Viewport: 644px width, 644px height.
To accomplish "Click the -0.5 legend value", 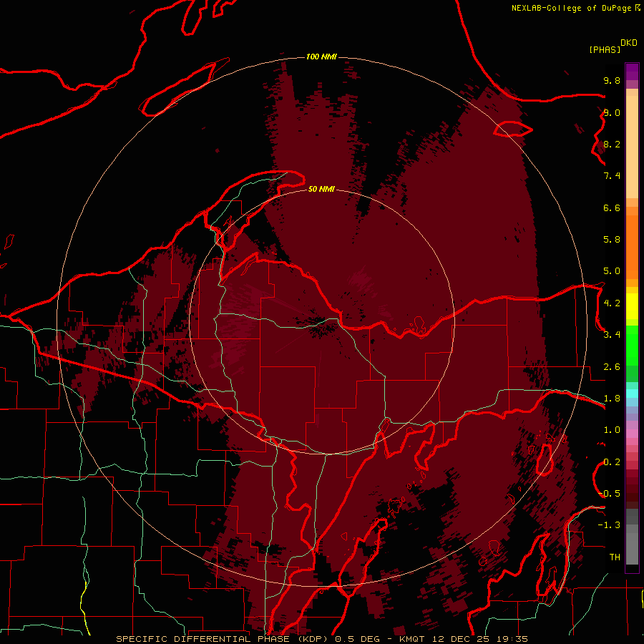I will click(x=609, y=494).
